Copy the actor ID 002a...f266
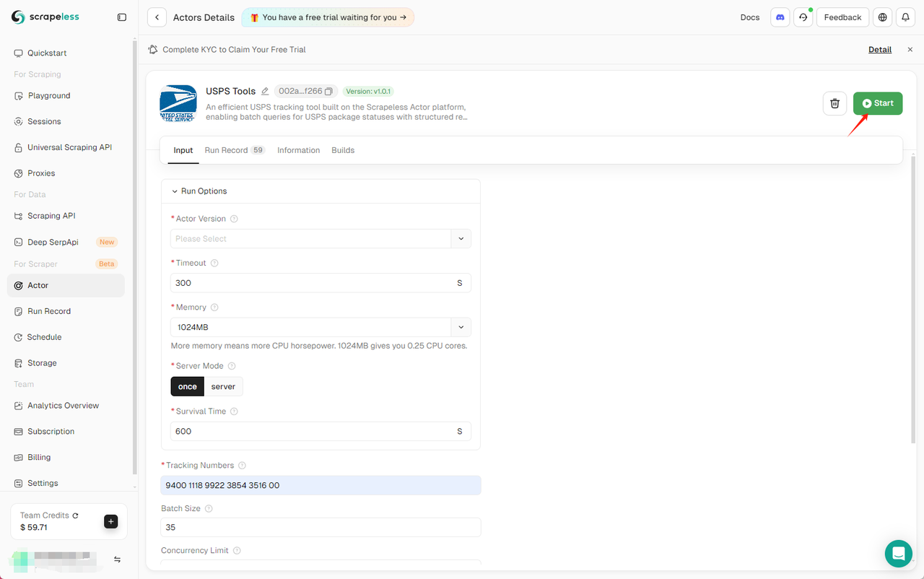924x579 pixels. (328, 92)
